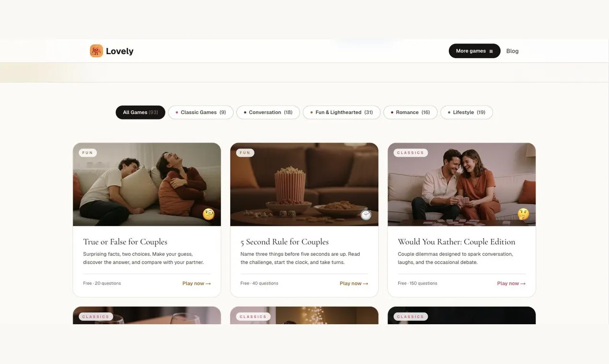The width and height of the screenshot is (609, 364).
Task: Open the Would You Rather card photo
Action: pos(461,184)
